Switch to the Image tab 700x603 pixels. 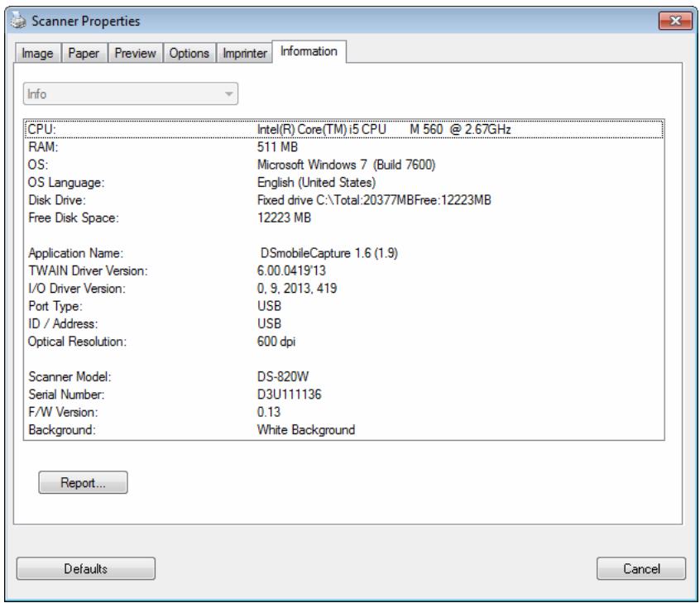pos(37,53)
